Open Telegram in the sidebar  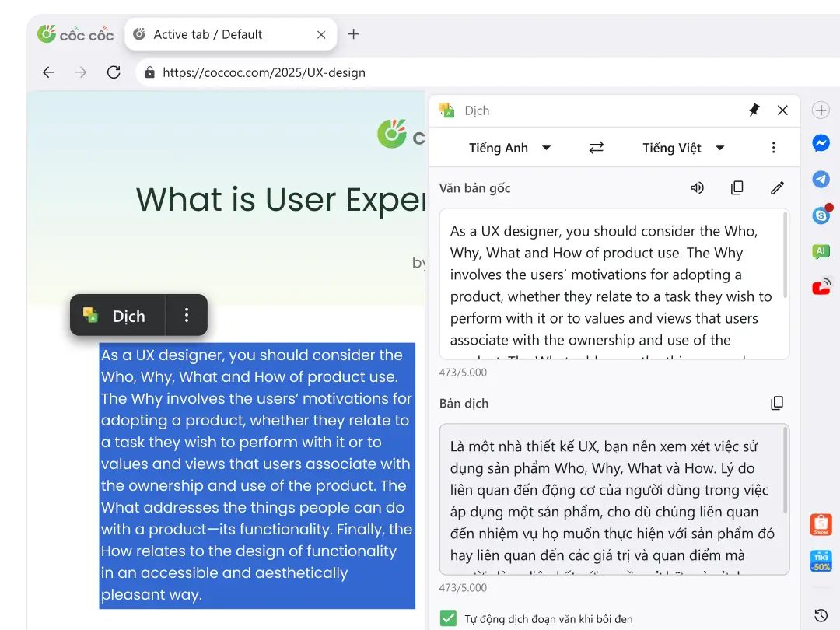pos(821,180)
